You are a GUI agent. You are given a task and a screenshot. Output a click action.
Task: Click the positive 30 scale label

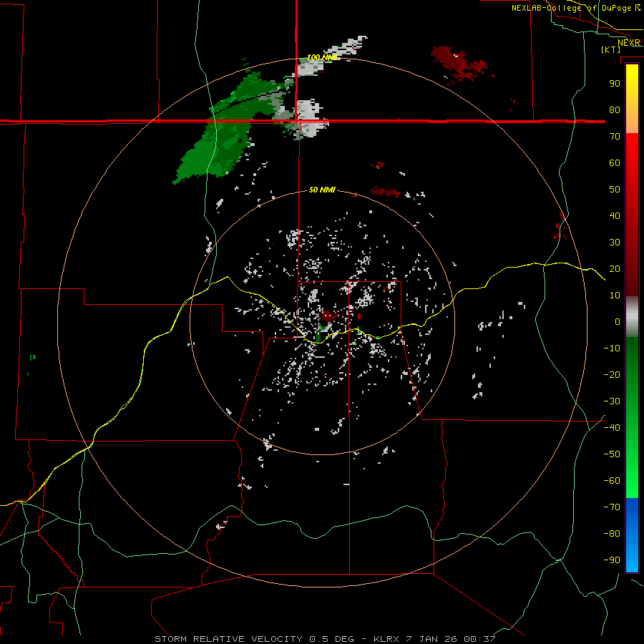pyautogui.click(x=615, y=243)
